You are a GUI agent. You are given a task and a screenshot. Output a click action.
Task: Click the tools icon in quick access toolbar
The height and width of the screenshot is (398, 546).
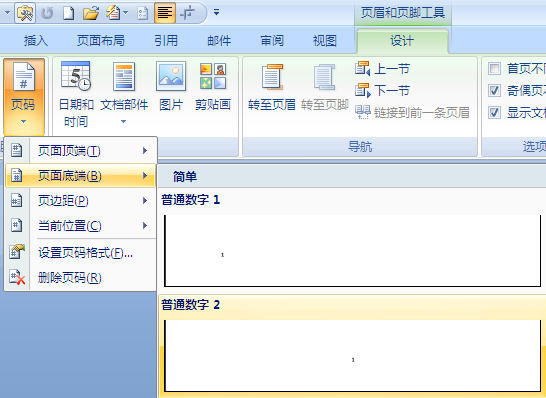[24, 13]
